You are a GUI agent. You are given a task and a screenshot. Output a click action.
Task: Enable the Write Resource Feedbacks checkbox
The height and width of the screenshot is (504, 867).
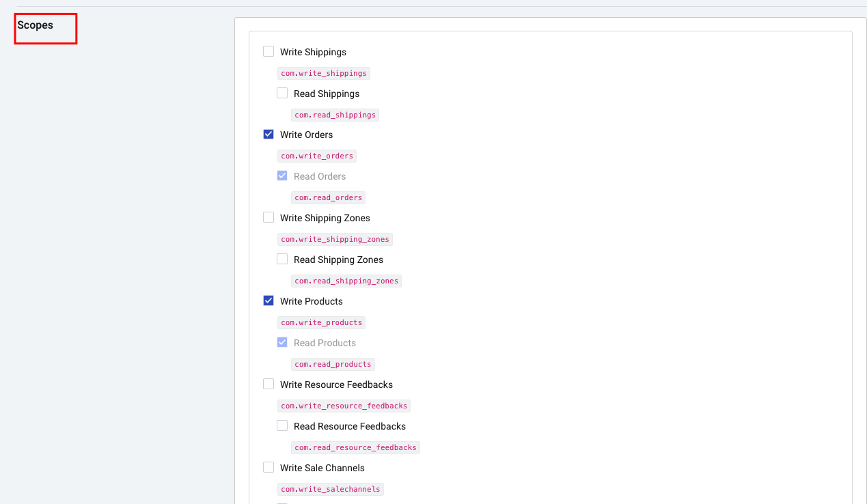pyautogui.click(x=269, y=384)
